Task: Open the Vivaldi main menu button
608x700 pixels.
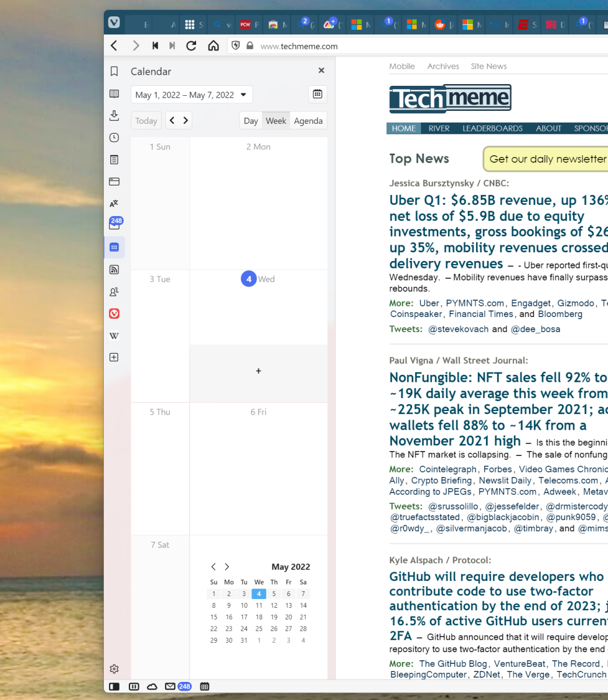Action: pos(114,22)
